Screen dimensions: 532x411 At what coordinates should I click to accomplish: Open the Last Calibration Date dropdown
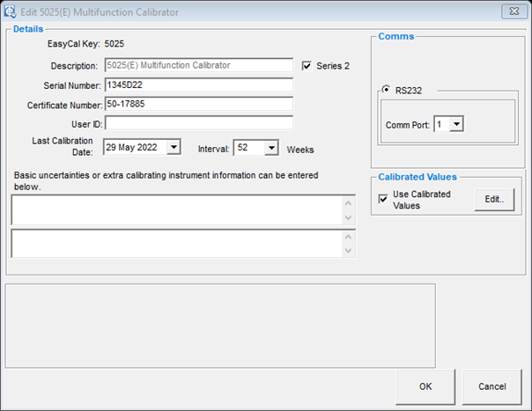(x=173, y=148)
